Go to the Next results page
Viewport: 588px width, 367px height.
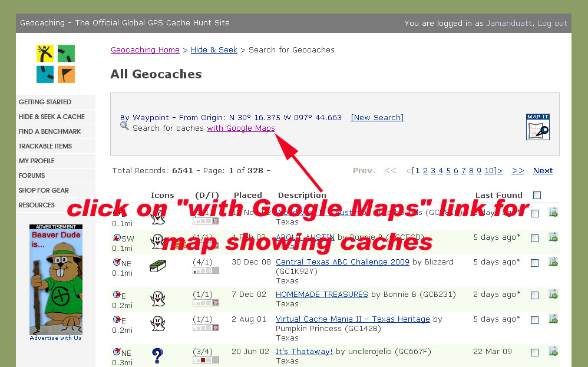(x=543, y=171)
